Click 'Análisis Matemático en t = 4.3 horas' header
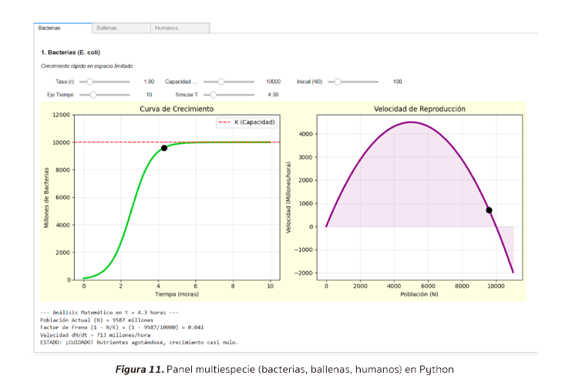The height and width of the screenshot is (392, 572). 109,312
